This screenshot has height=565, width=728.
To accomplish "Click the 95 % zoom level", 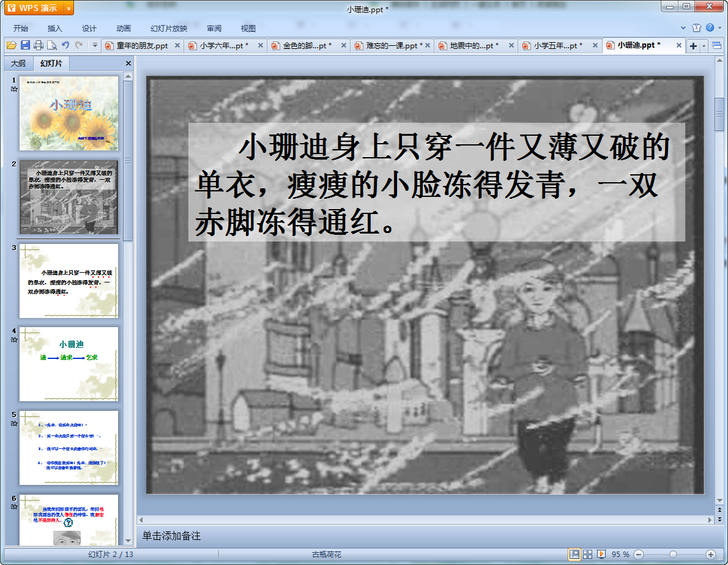I will coord(620,555).
